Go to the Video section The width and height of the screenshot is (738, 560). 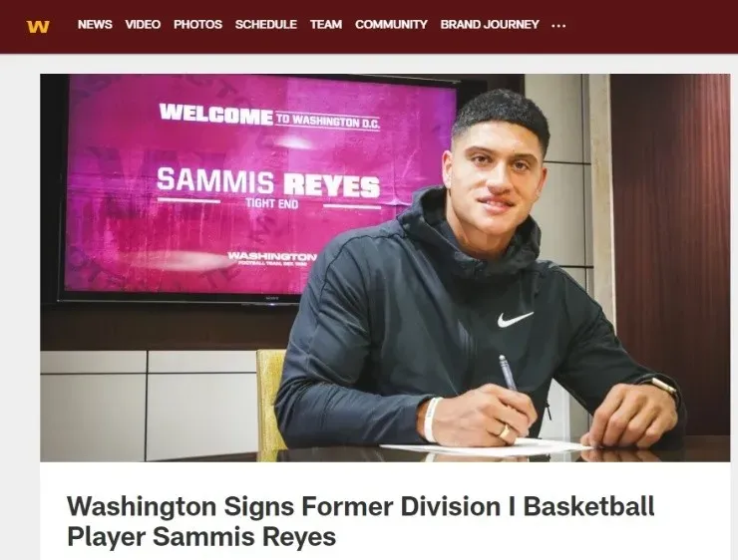[x=143, y=25]
